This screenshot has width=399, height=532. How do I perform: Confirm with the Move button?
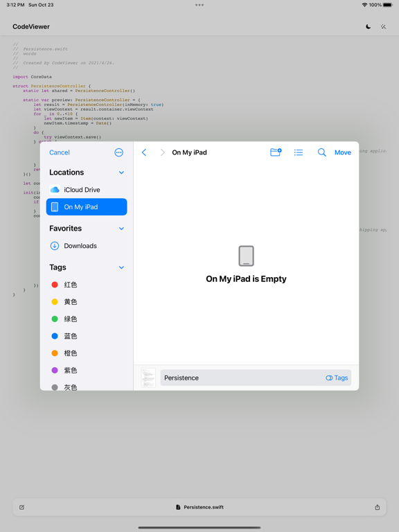[x=343, y=152]
